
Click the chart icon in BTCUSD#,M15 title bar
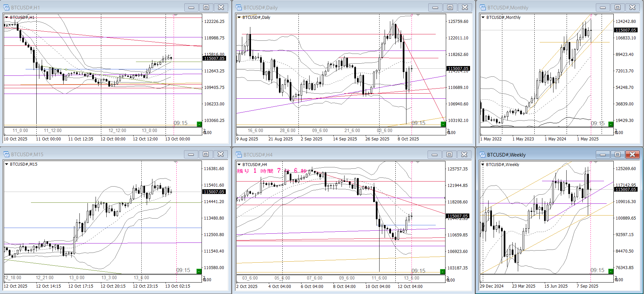point(6,154)
